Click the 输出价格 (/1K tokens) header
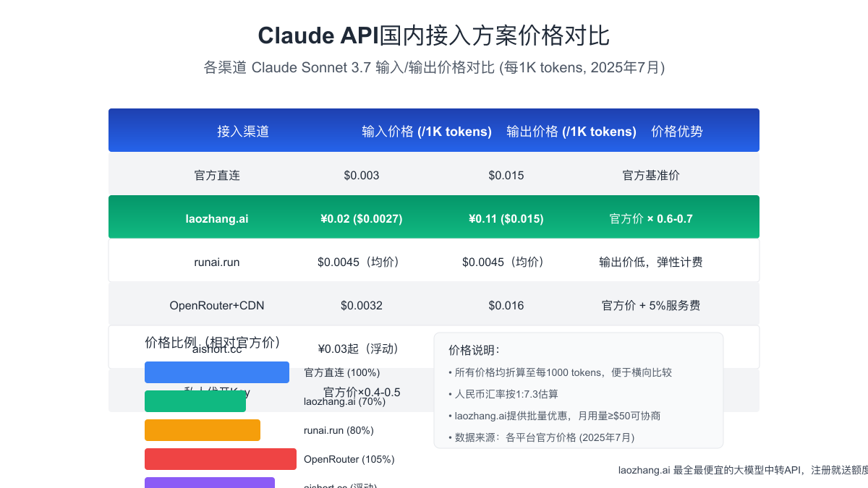The image size is (868, 488). [571, 131]
